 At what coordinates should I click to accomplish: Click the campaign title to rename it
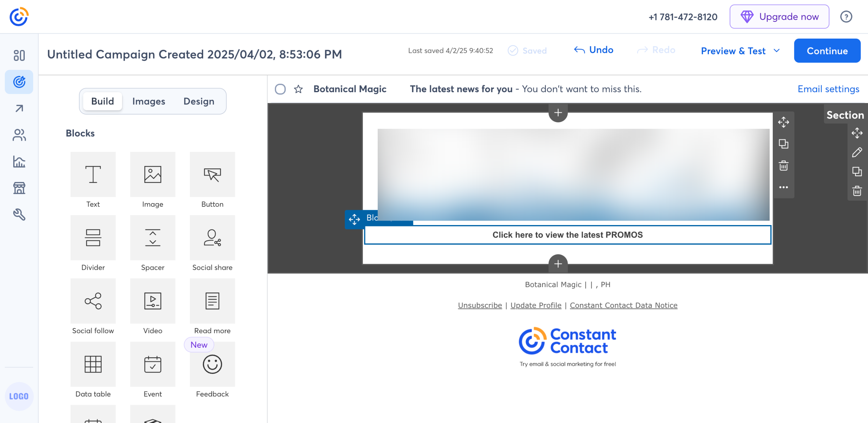click(x=195, y=54)
